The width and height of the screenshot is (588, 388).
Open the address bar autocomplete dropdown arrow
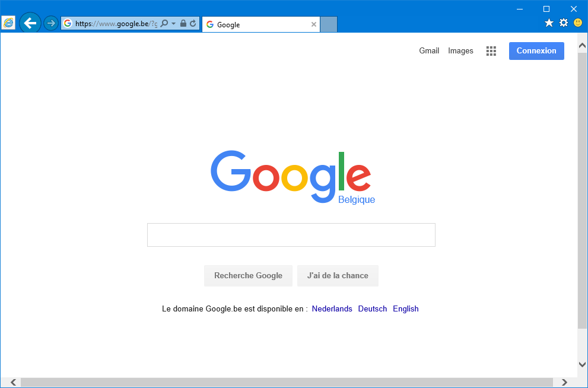click(174, 23)
